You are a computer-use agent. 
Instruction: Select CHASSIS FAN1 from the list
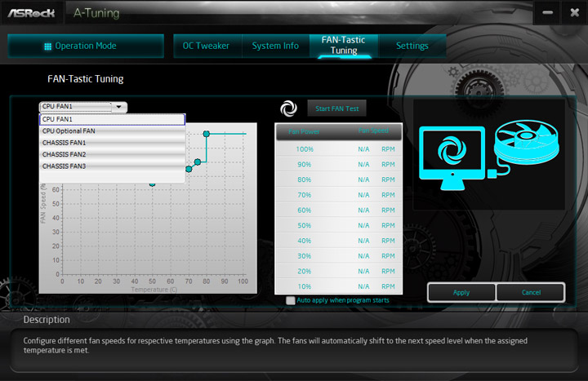pos(112,143)
